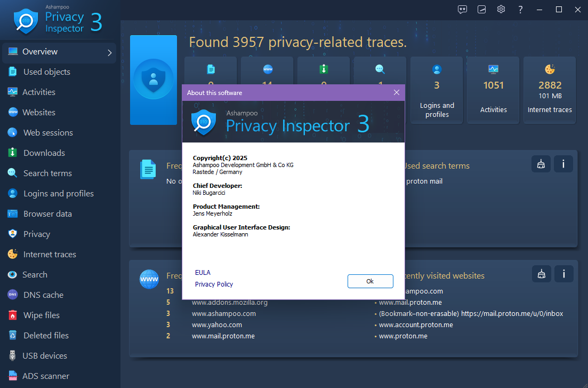The width and height of the screenshot is (588, 388).
Task: Click the Web sessions sidebar icon
Action: (x=12, y=132)
